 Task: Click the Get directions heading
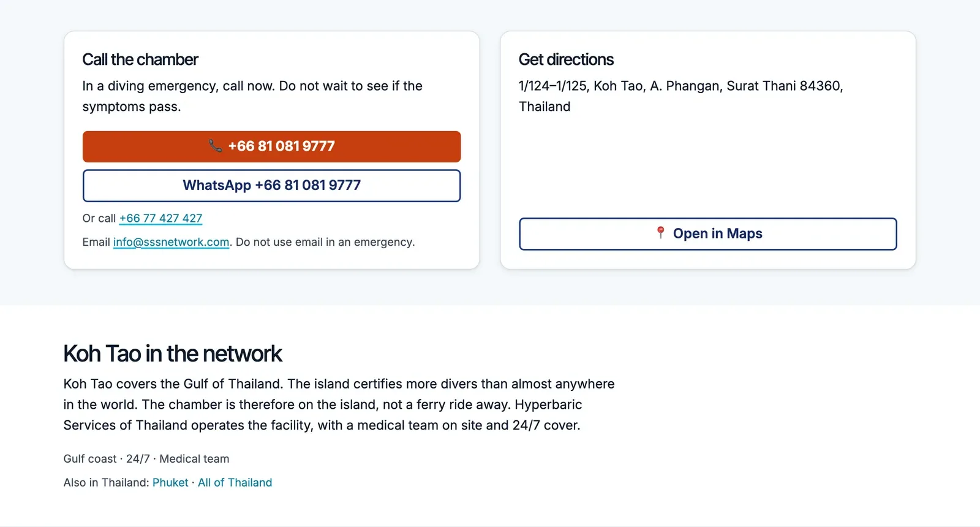[566, 59]
